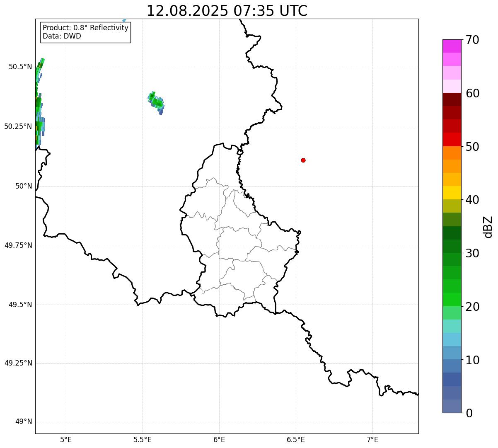This screenshot has height=448, width=498.
Task: Click the magenta top colorbar segment
Action: pos(452,46)
